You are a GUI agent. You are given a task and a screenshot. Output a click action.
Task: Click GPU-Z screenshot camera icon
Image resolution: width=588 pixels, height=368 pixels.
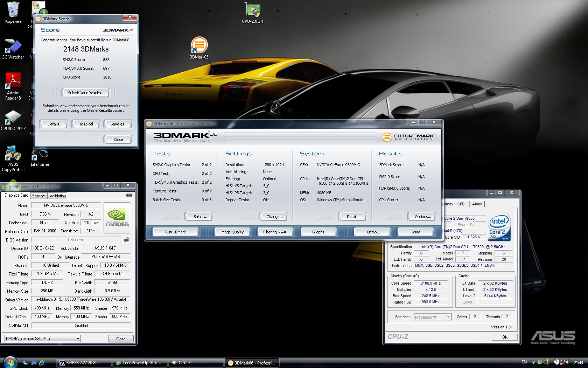(x=129, y=195)
